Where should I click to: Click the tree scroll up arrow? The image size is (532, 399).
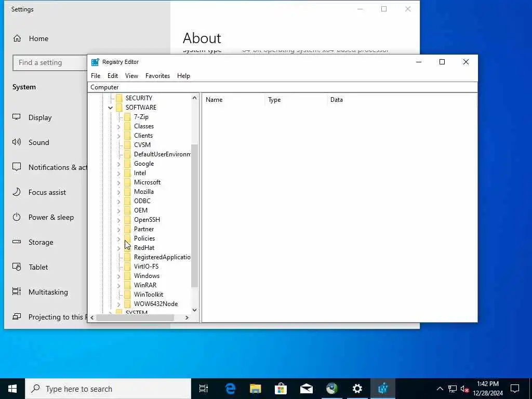pos(194,98)
